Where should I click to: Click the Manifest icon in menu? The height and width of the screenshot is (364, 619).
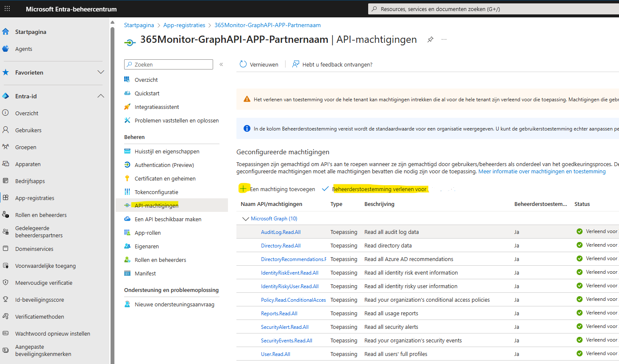[127, 273]
